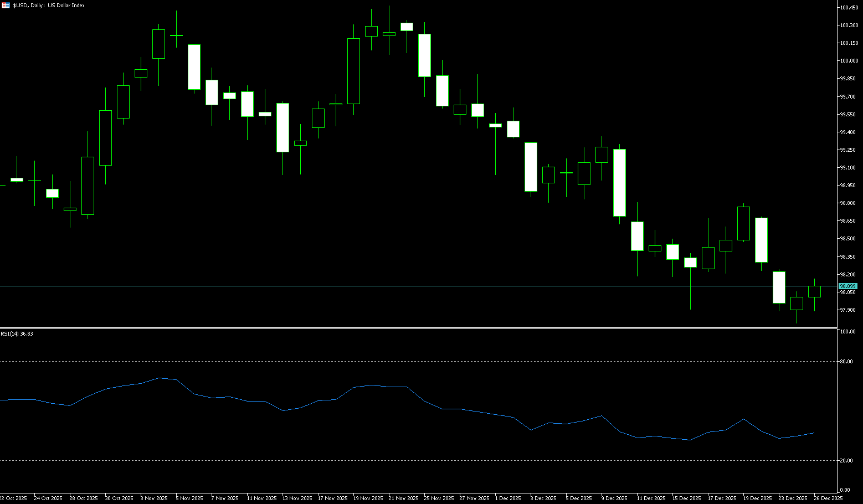This screenshot has width=863, height=504.
Task: Click the 99.100 price scale label
Action: (x=849, y=168)
